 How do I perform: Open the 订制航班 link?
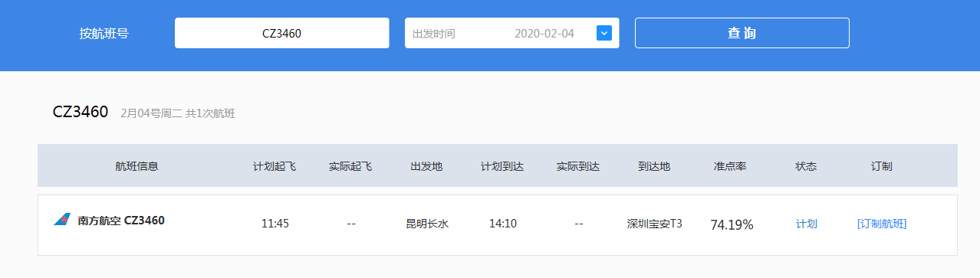click(x=882, y=224)
